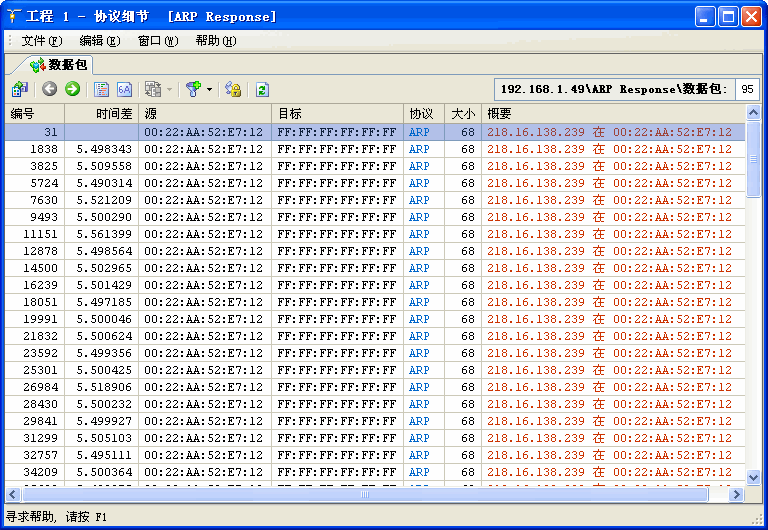
Task: Sort by the 协议 column header
Action: pyautogui.click(x=424, y=114)
